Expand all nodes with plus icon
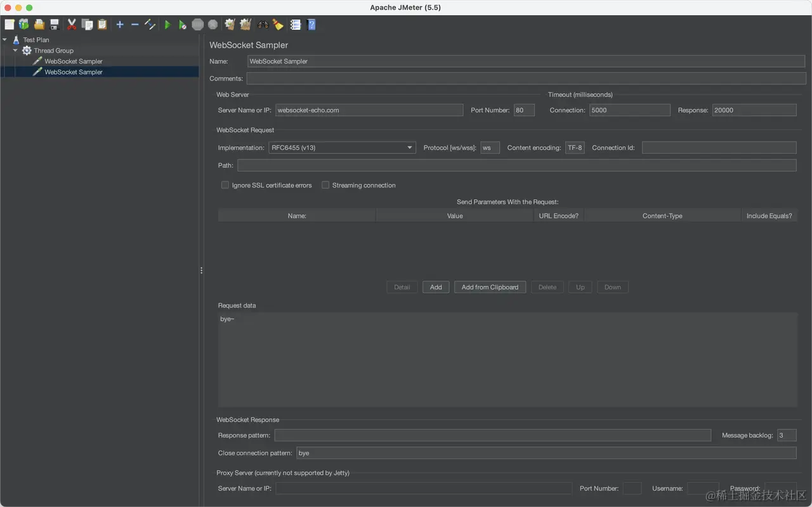Viewport: 812px width, 507px height. click(x=120, y=25)
